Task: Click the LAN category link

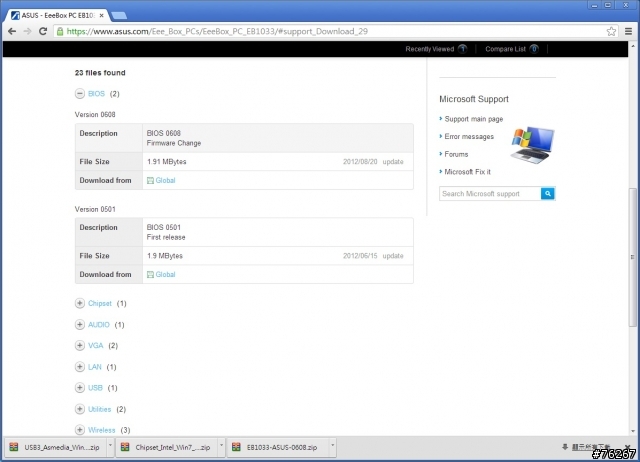Action: [95, 366]
